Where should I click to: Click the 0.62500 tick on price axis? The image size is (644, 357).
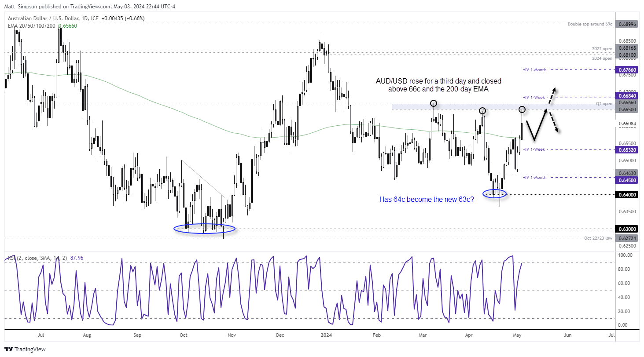coord(628,246)
